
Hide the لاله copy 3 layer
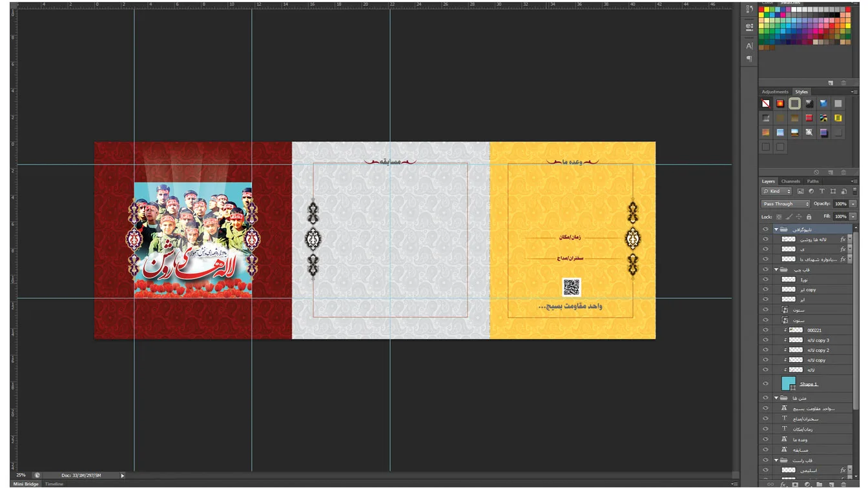coord(765,340)
